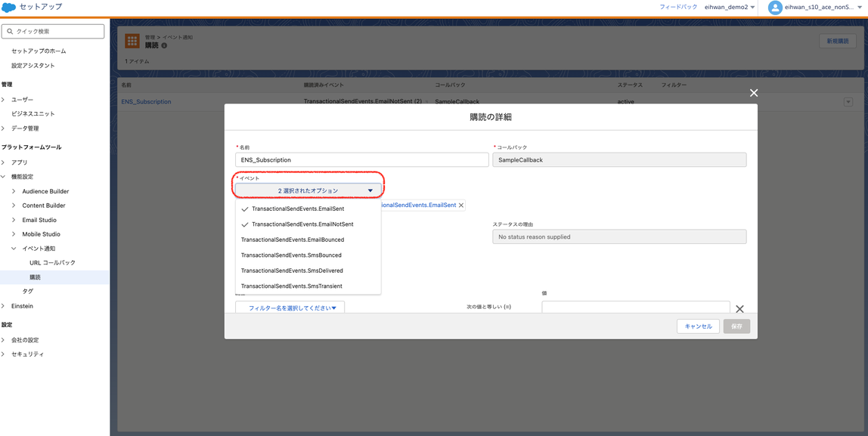Click the 新規購読 button
The width and height of the screenshot is (868, 436).
coord(837,41)
